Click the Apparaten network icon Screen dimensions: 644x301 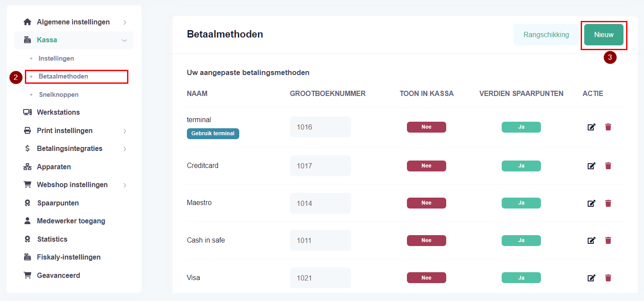tap(28, 167)
